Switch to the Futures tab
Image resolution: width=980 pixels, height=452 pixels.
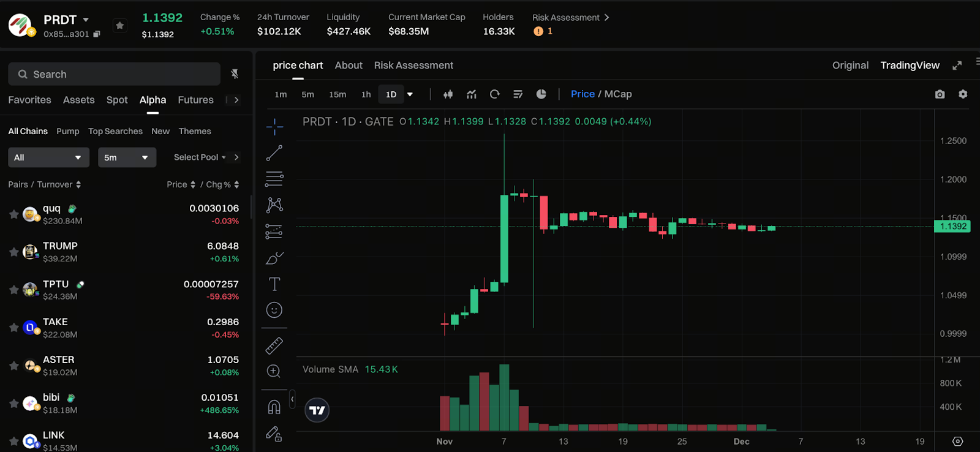[196, 100]
